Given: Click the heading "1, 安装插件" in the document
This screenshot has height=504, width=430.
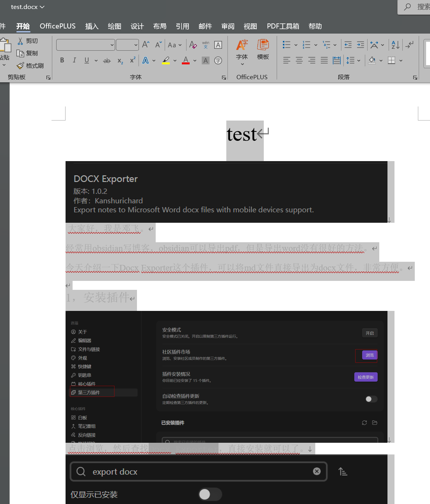Looking at the screenshot, I should click(97, 298).
